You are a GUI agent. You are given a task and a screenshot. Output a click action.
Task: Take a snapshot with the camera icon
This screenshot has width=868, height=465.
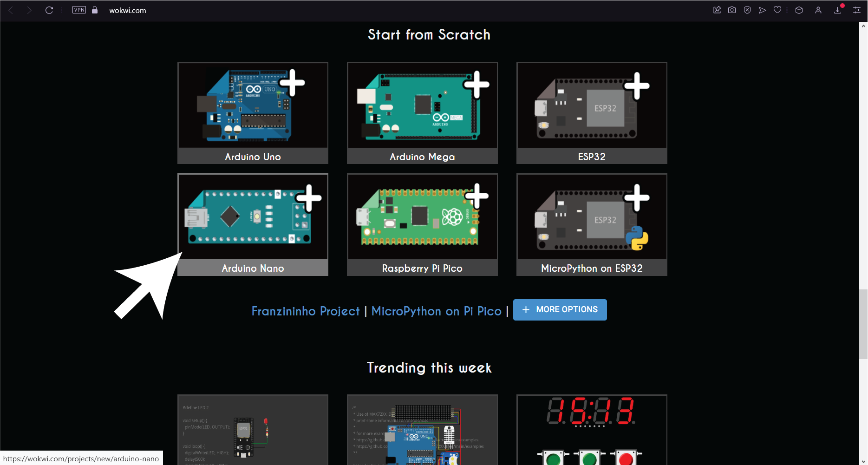click(x=732, y=10)
